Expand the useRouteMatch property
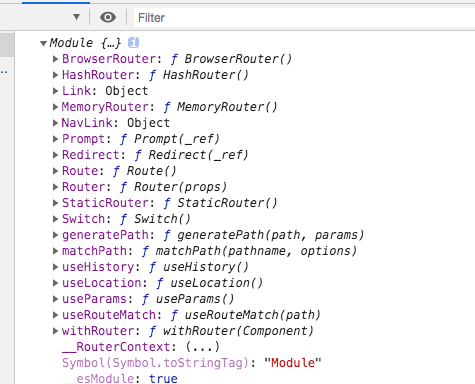Viewport: 475px width, 384px height. coord(55,315)
